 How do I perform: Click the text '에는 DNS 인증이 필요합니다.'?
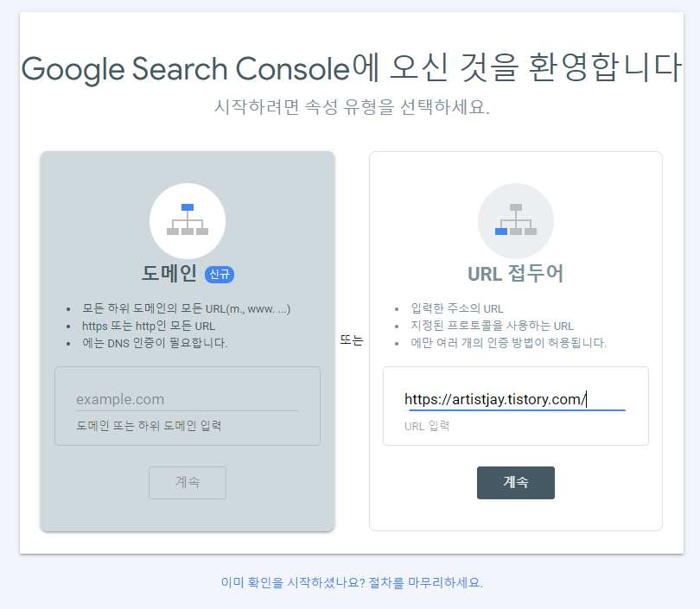[155, 343]
